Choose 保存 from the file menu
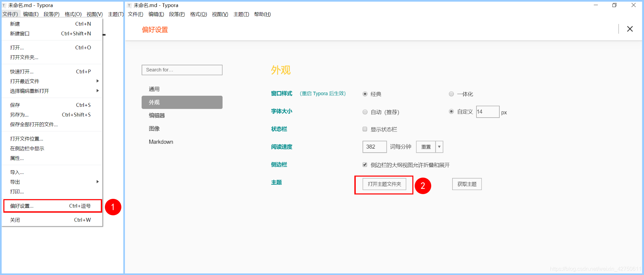The width and height of the screenshot is (644, 275). coord(52,105)
